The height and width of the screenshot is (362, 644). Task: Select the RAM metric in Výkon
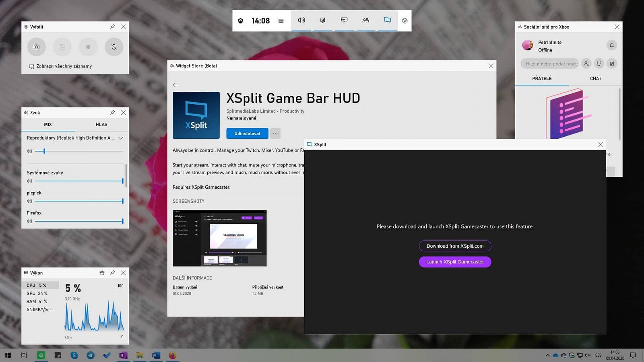tap(40, 301)
